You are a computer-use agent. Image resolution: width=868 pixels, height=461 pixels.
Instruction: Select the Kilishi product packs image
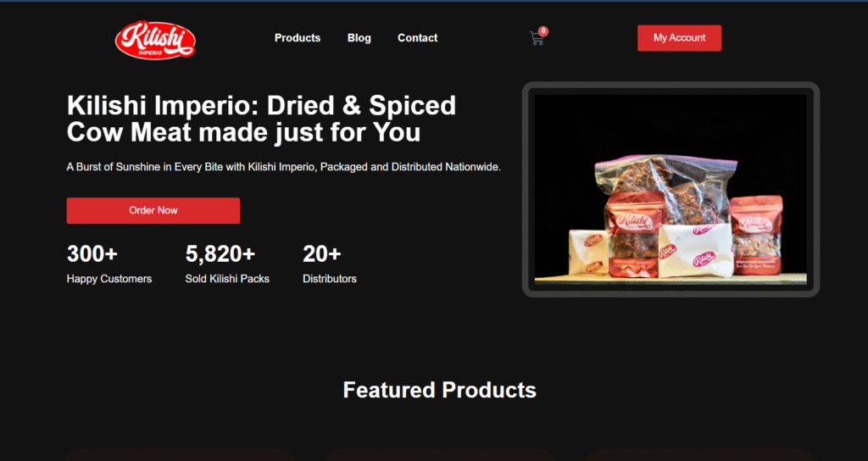670,189
